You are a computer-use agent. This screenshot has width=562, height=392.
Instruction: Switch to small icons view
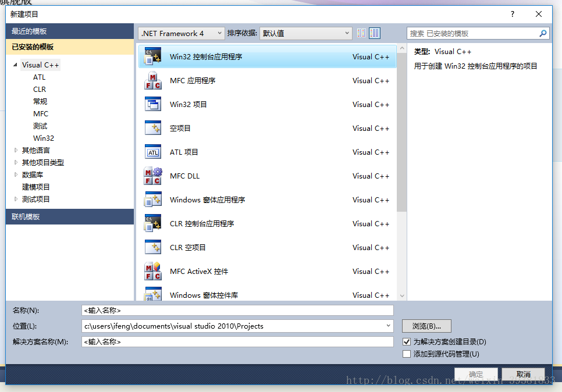[x=362, y=33]
